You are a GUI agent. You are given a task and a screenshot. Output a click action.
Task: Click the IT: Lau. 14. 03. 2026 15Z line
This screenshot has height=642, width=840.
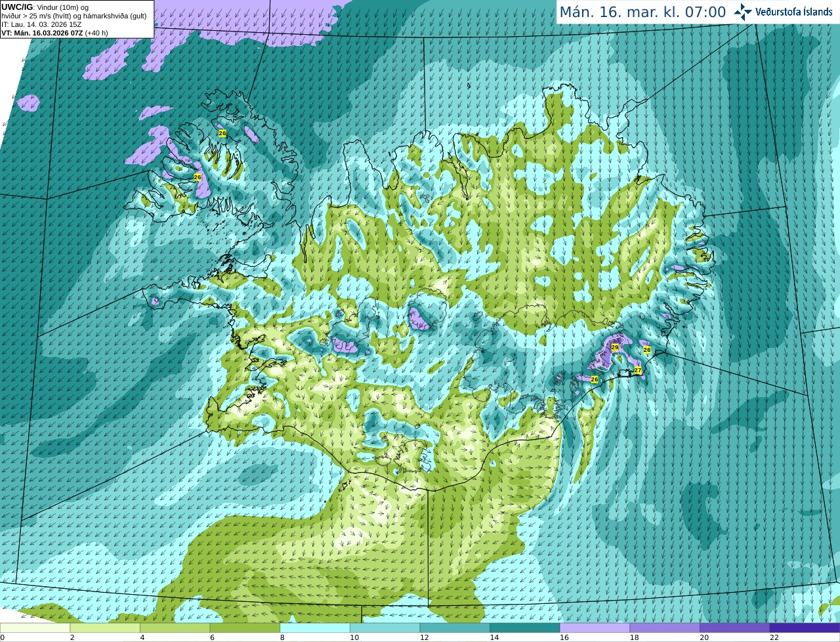(x=41, y=24)
